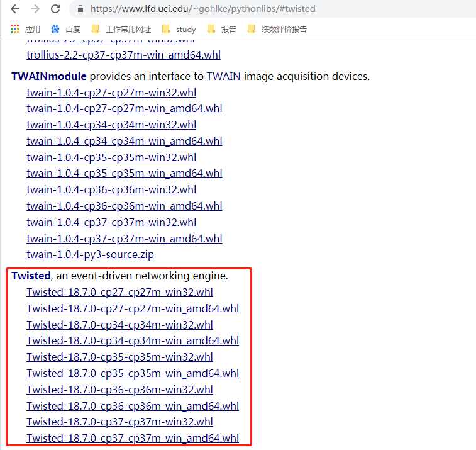The image size is (476, 450).
Task: Download Twisted-18.7.0-cp34-cp34m-win_amd64.whl
Action: [x=133, y=341]
